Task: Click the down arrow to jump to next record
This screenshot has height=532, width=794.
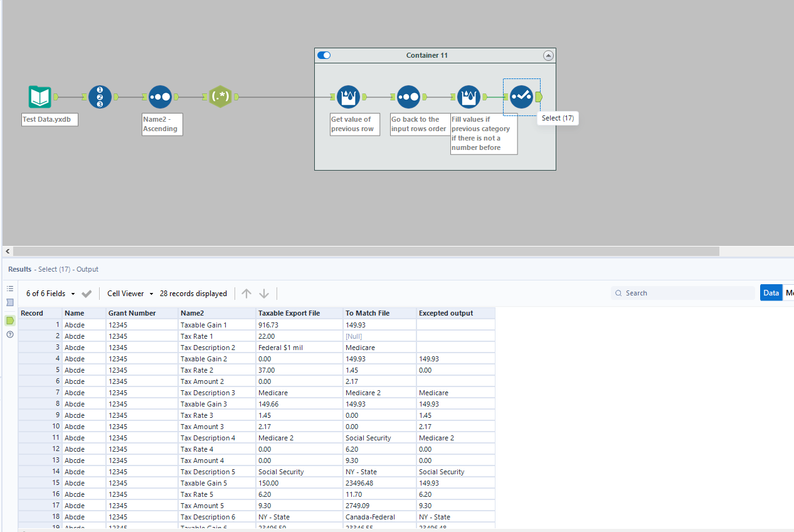Action: (263, 293)
